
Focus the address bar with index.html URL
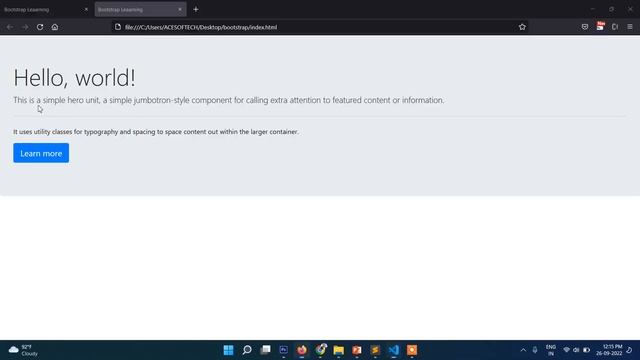(320, 27)
